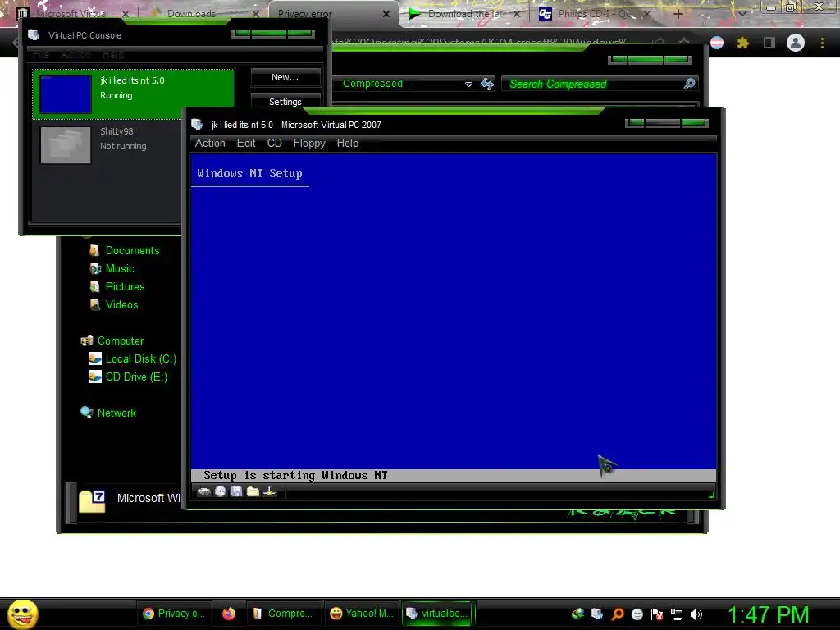Viewport: 840px width, 630px height.
Task: Click the Yahoo Messenger smiley tray icon
Action: pos(637,614)
